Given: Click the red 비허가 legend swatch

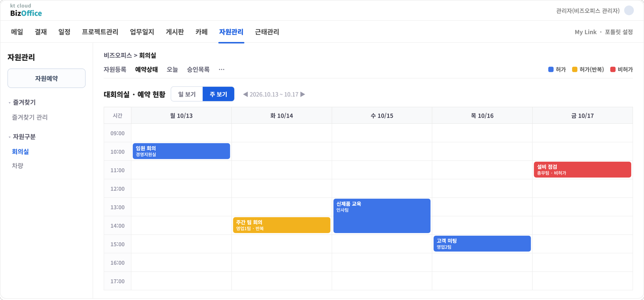Looking at the screenshot, I should click(x=613, y=70).
